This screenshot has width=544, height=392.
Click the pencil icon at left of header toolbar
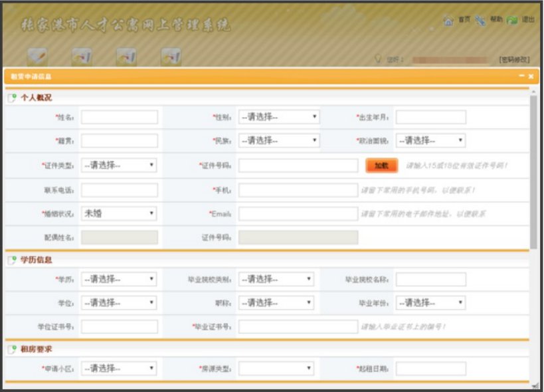[x=37, y=57]
